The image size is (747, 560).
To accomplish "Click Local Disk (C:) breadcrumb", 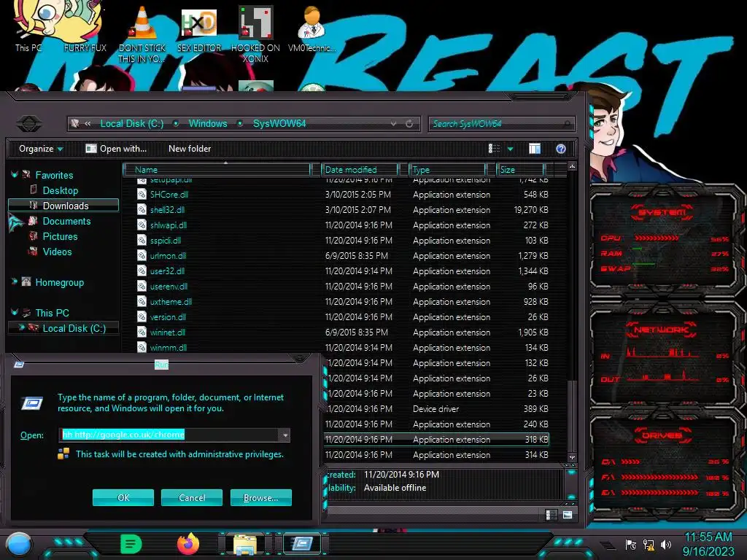I will [x=132, y=124].
